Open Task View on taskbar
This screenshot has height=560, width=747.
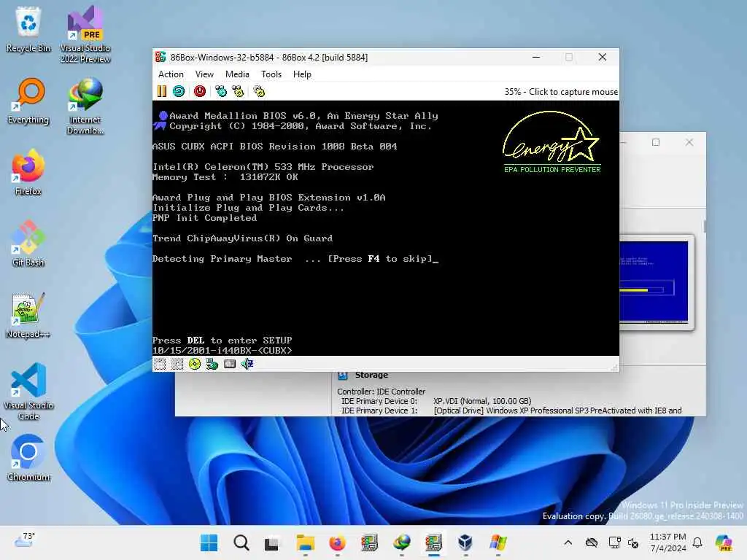[x=273, y=542]
